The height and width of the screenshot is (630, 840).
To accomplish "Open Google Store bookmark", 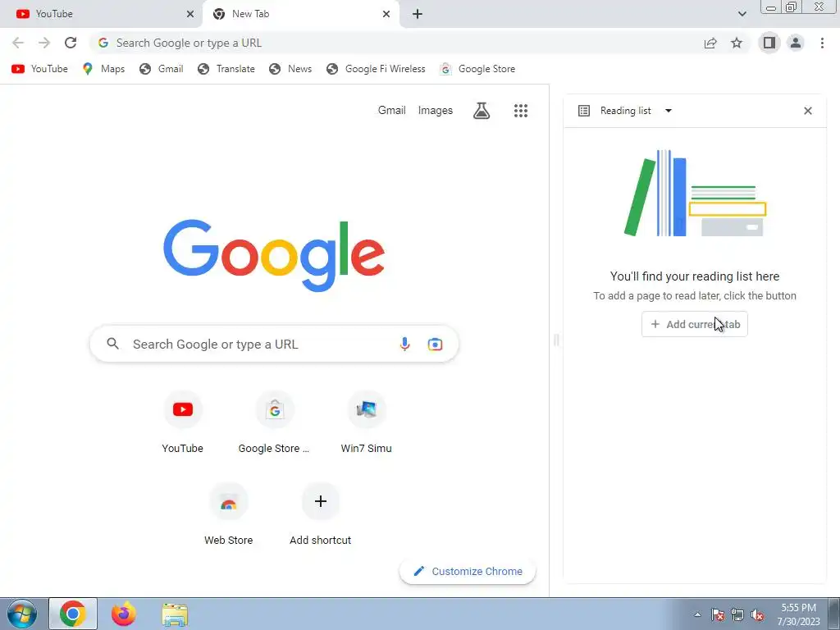I will pyautogui.click(x=477, y=69).
